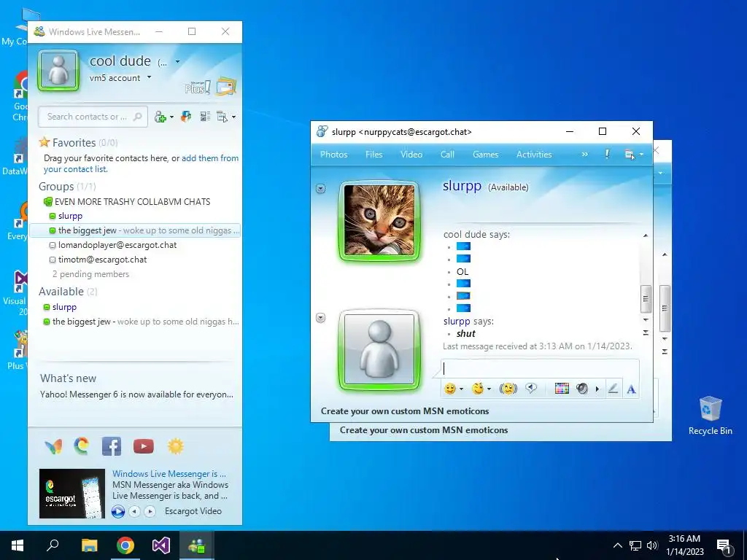The image size is (747, 560).
Task: Select slurpp under the group
Action: pyautogui.click(x=70, y=216)
